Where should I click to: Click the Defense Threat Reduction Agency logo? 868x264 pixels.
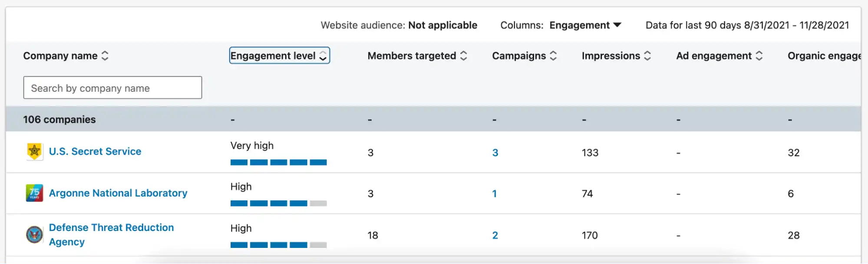(x=34, y=235)
